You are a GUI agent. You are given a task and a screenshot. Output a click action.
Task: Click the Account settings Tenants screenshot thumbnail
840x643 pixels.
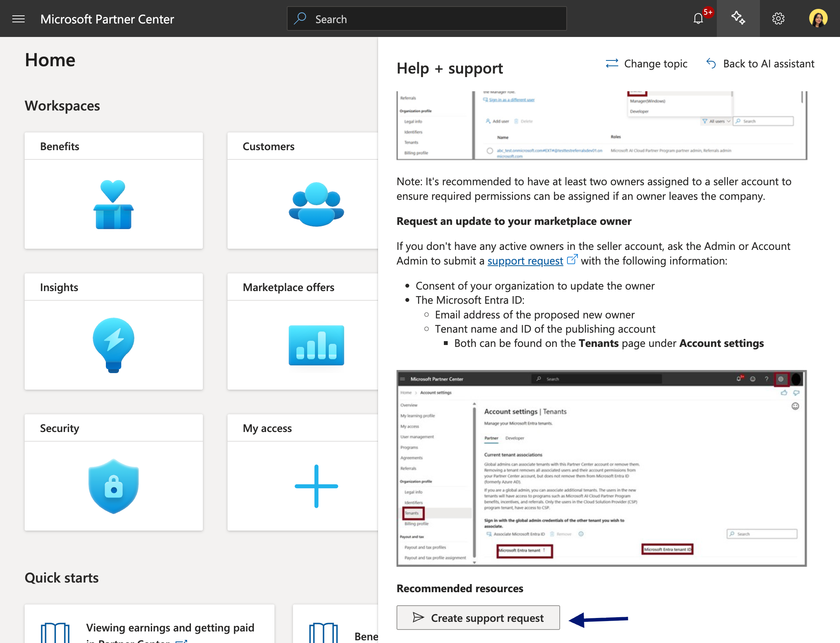pyautogui.click(x=602, y=468)
